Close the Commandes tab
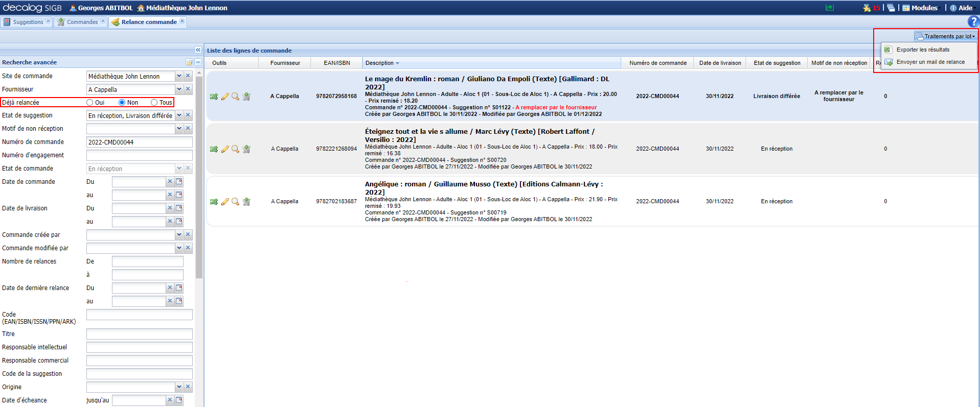The image size is (980, 407). (103, 21)
